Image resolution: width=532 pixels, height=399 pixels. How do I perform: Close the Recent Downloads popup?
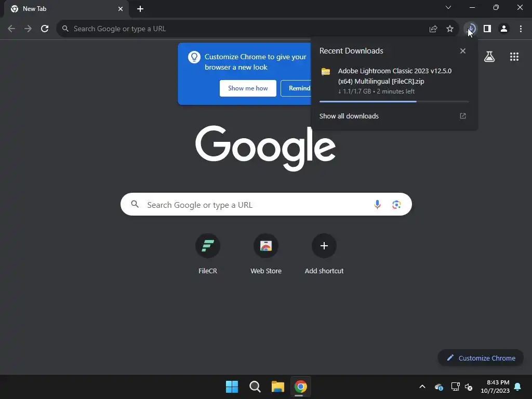tap(462, 51)
